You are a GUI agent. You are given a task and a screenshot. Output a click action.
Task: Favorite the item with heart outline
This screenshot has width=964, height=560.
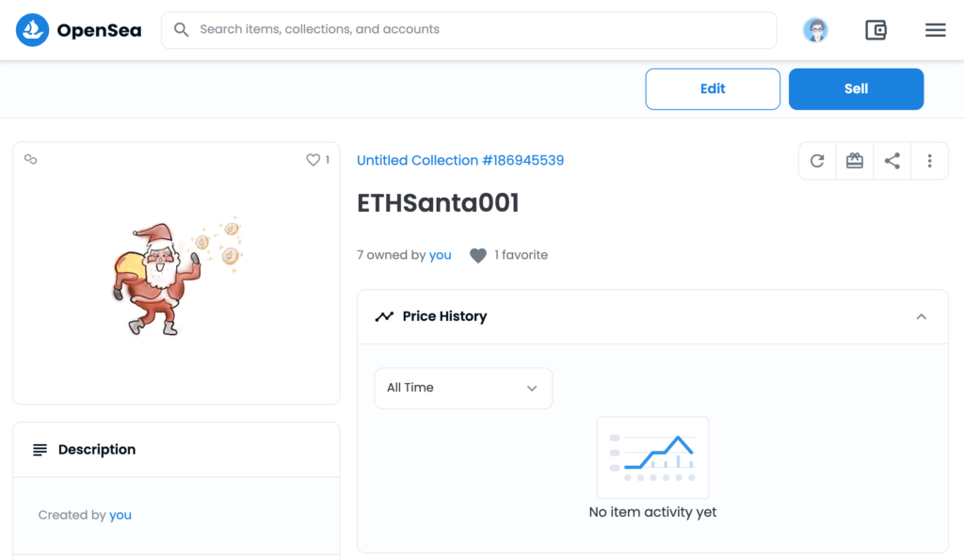[x=313, y=160]
